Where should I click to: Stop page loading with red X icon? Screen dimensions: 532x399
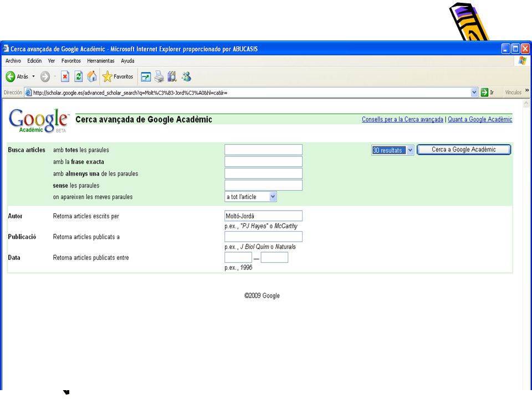click(x=65, y=76)
